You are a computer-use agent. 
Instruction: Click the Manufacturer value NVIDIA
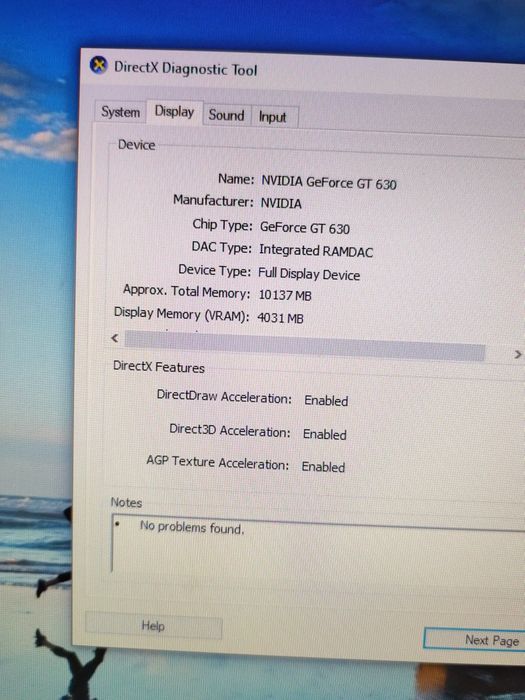click(x=281, y=204)
